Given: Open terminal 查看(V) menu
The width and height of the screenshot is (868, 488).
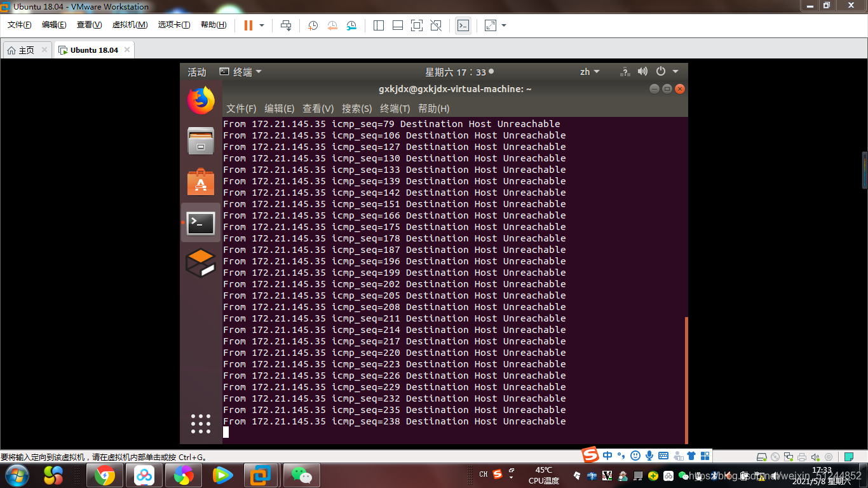Looking at the screenshot, I should click(318, 109).
